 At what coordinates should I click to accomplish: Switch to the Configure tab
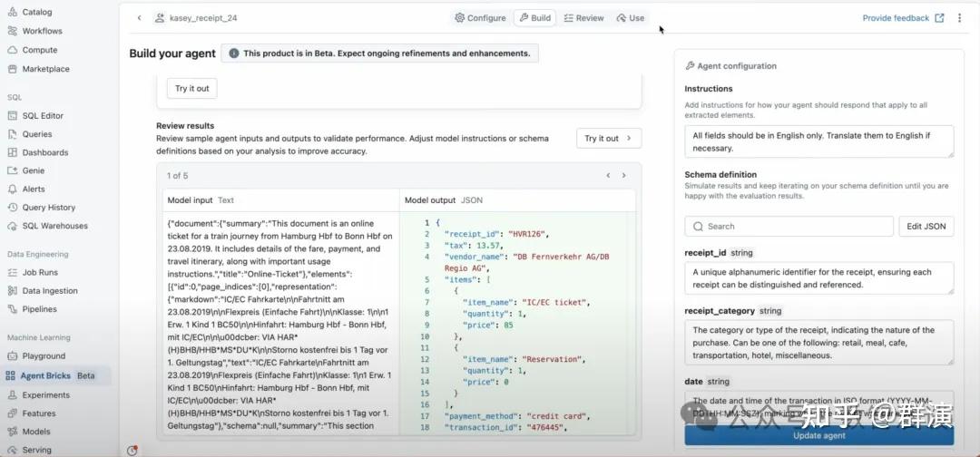click(480, 18)
